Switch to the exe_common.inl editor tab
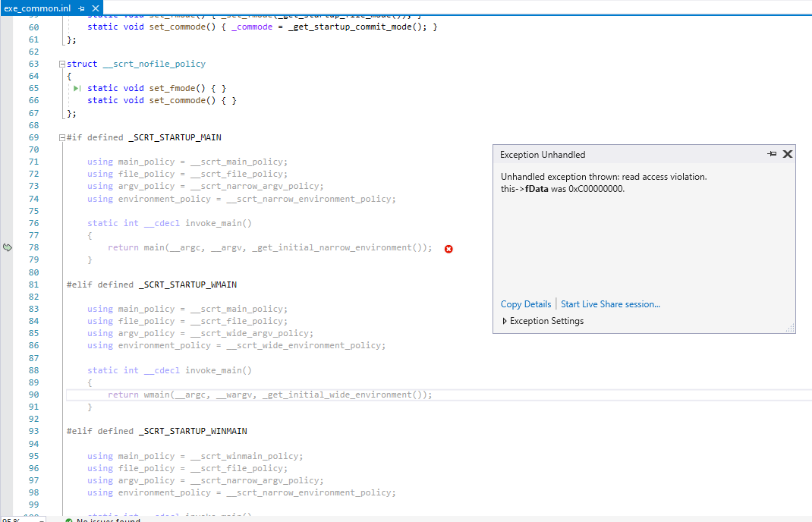 pos(38,8)
